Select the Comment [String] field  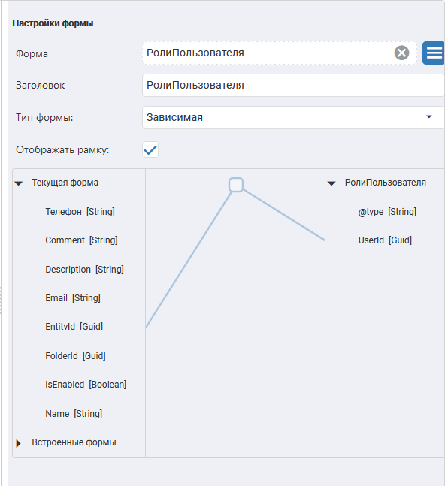click(x=81, y=240)
